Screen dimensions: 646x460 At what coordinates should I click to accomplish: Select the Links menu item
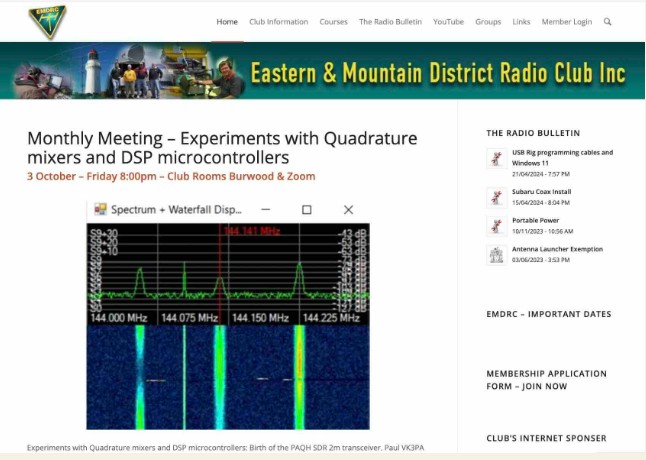click(x=521, y=22)
